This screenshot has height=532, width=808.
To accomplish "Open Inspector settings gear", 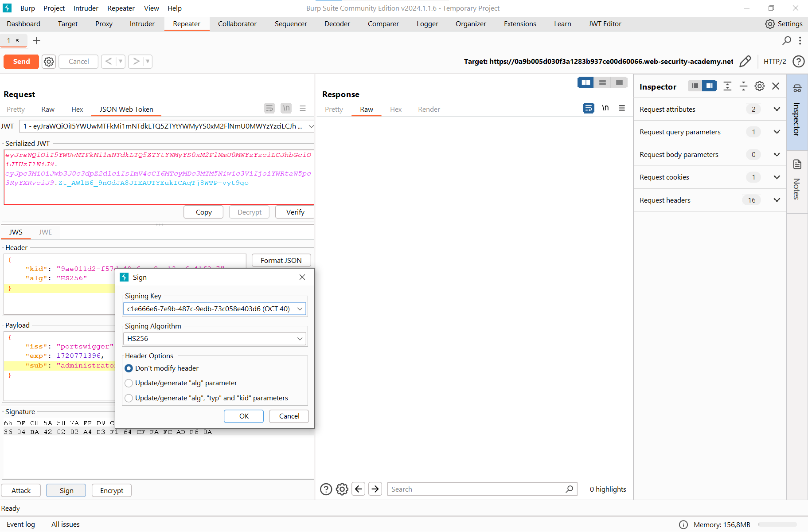I will 760,86.
